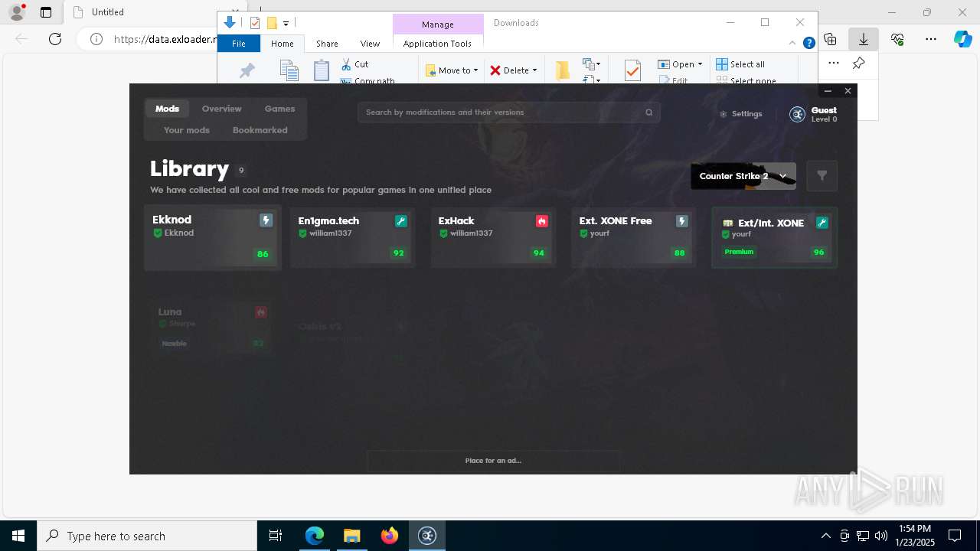Open Firefox from the taskbar
This screenshot has width=980, height=551.
[390, 536]
